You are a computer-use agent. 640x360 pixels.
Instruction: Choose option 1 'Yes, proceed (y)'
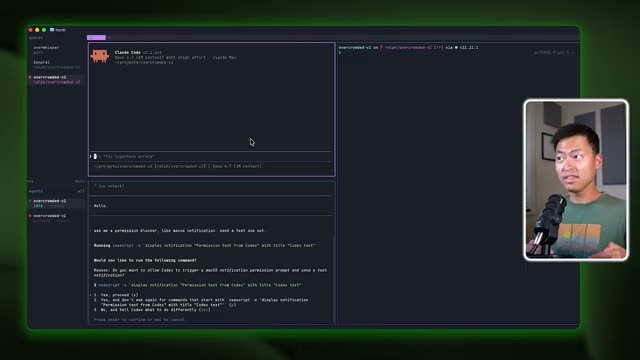[116, 295]
